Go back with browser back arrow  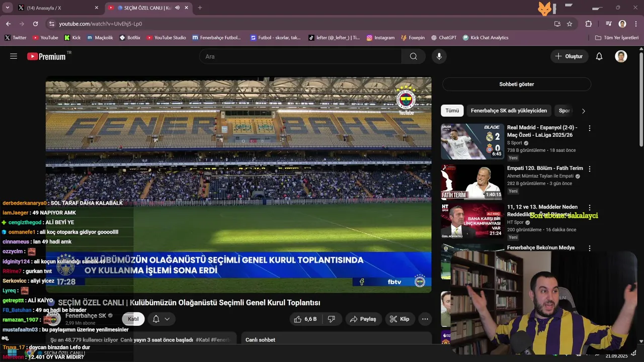pos(9,24)
